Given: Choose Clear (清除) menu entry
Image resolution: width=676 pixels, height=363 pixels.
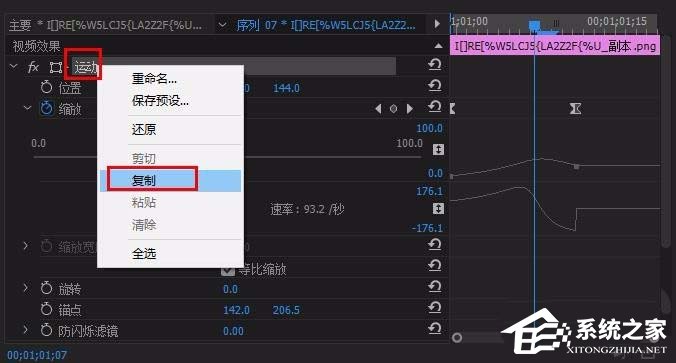Looking at the screenshot, I should [x=144, y=225].
